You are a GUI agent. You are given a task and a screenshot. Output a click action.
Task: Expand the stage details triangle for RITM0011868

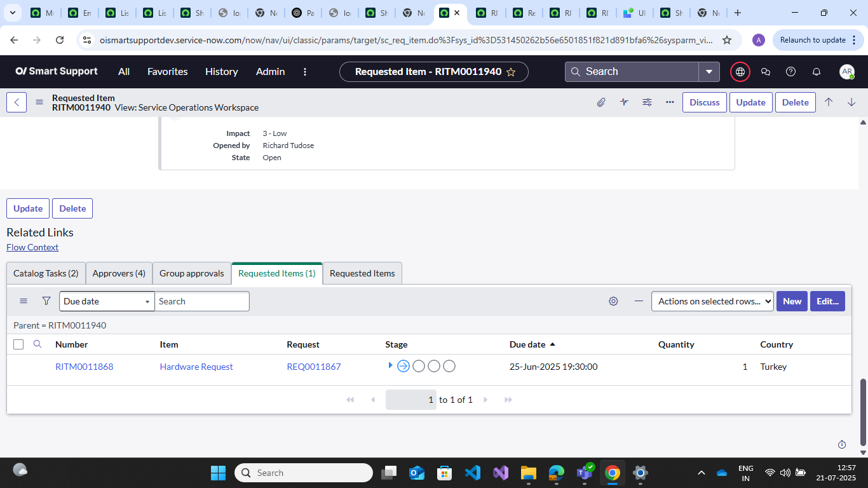tap(390, 365)
